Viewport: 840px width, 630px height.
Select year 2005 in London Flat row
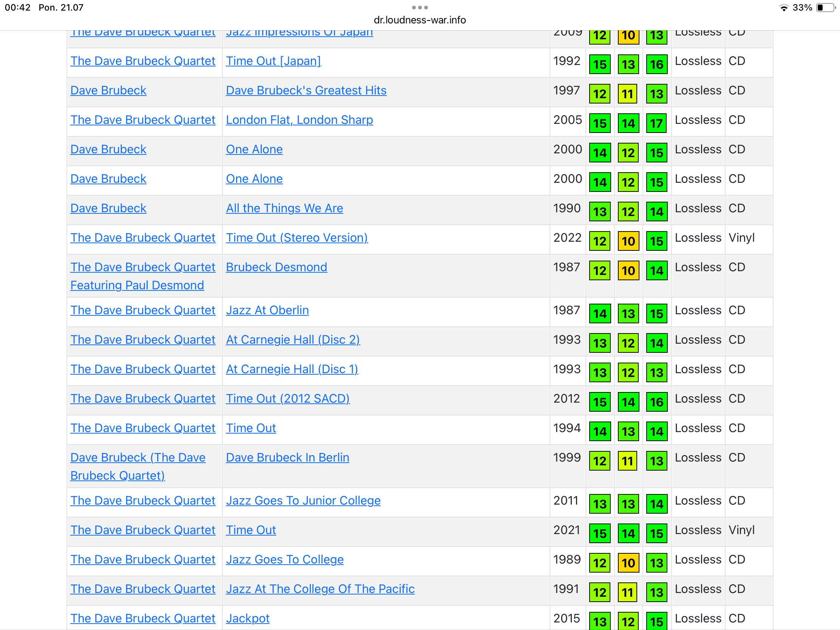tap(567, 120)
